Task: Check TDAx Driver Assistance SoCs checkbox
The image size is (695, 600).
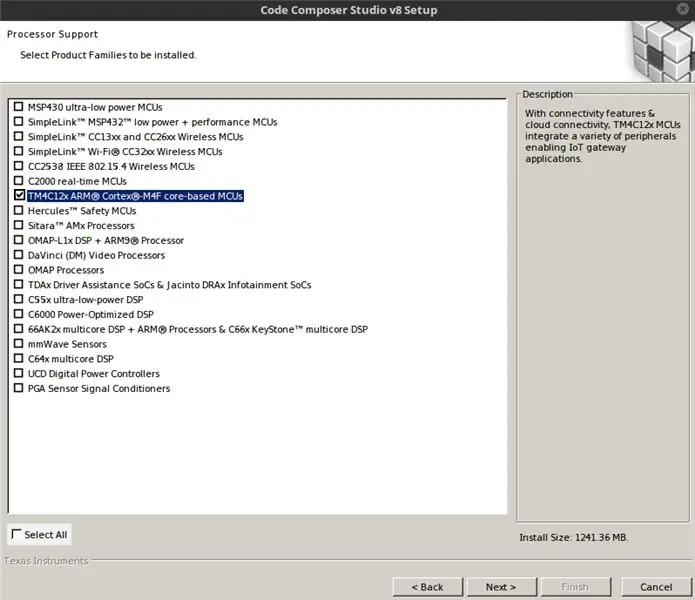Action: [x=19, y=284]
